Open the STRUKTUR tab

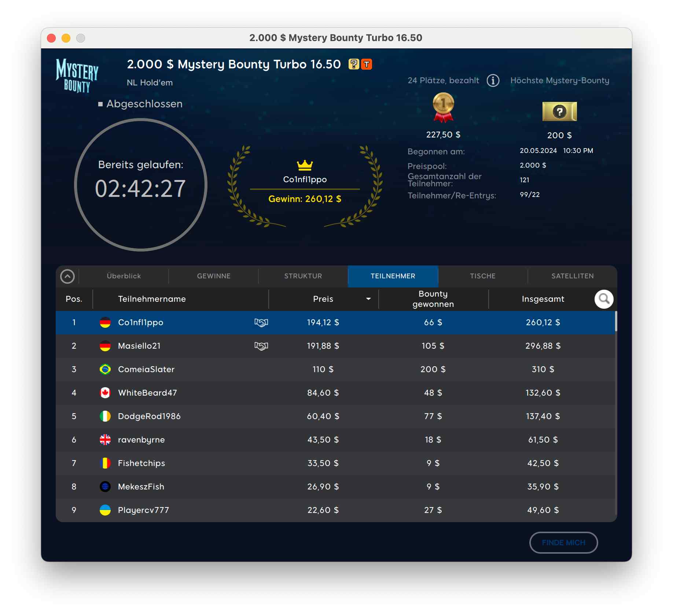(303, 276)
